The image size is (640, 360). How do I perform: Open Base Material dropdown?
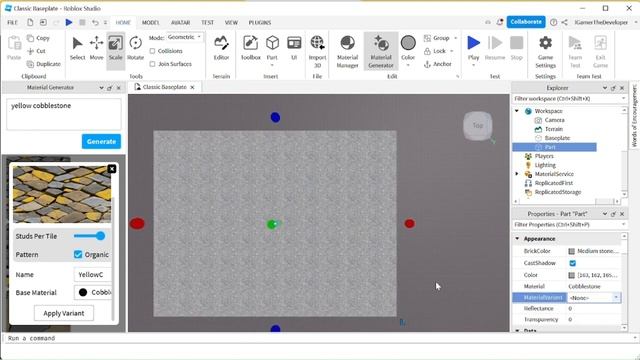[93, 292]
